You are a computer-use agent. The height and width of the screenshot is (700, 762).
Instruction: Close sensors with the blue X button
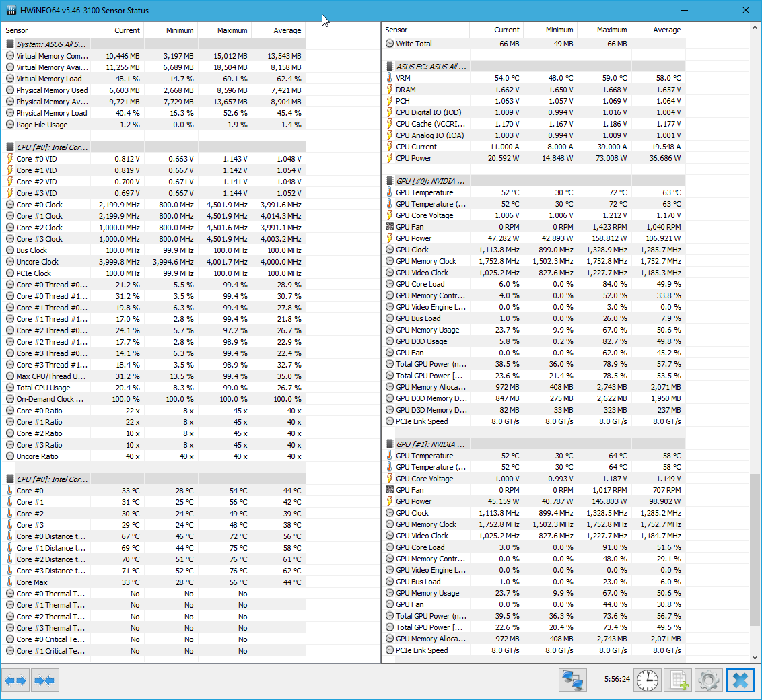tap(740, 680)
